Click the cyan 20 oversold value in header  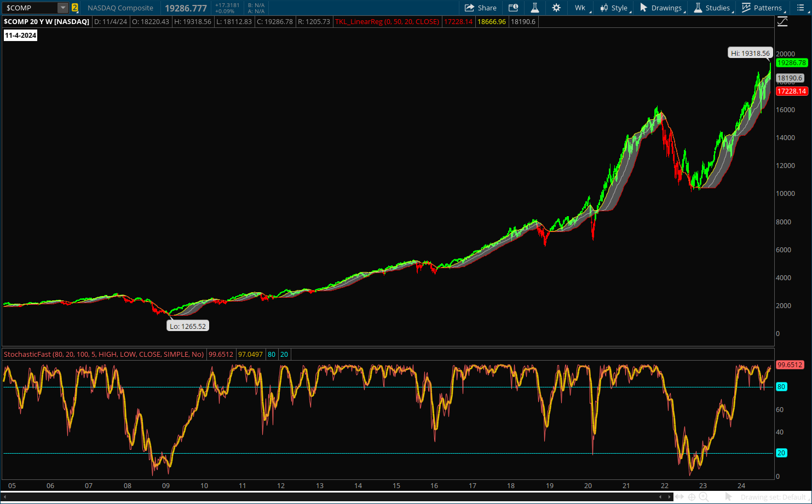284,354
